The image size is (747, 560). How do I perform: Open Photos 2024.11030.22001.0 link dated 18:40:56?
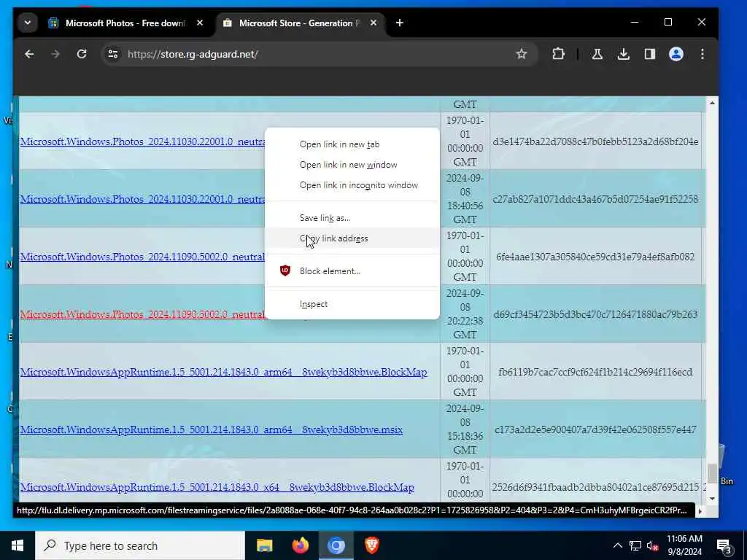click(x=142, y=199)
